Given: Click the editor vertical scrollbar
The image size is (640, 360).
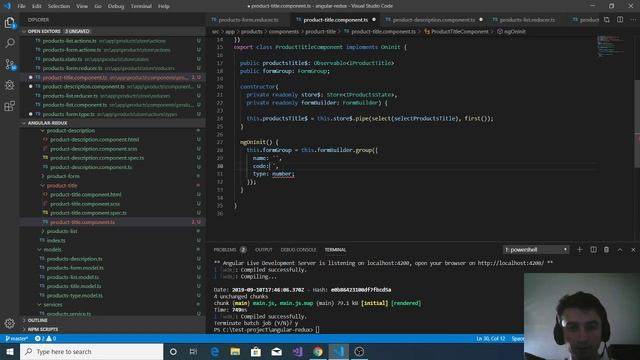Looking at the screenshot, I should [636, 124].
